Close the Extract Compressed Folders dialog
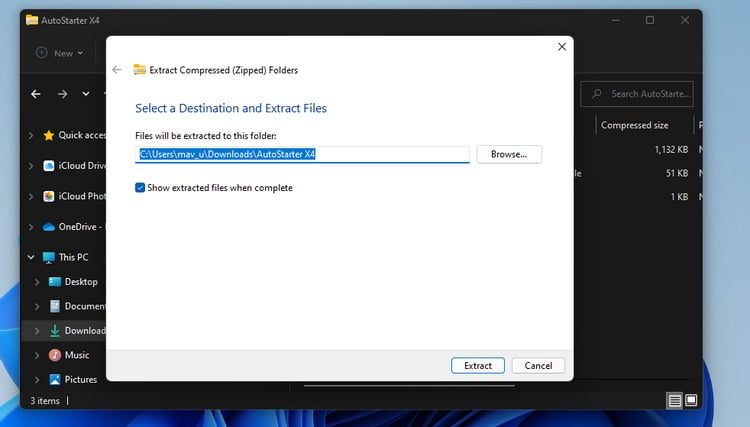The image size is (750, 427). tap(562, 46)
